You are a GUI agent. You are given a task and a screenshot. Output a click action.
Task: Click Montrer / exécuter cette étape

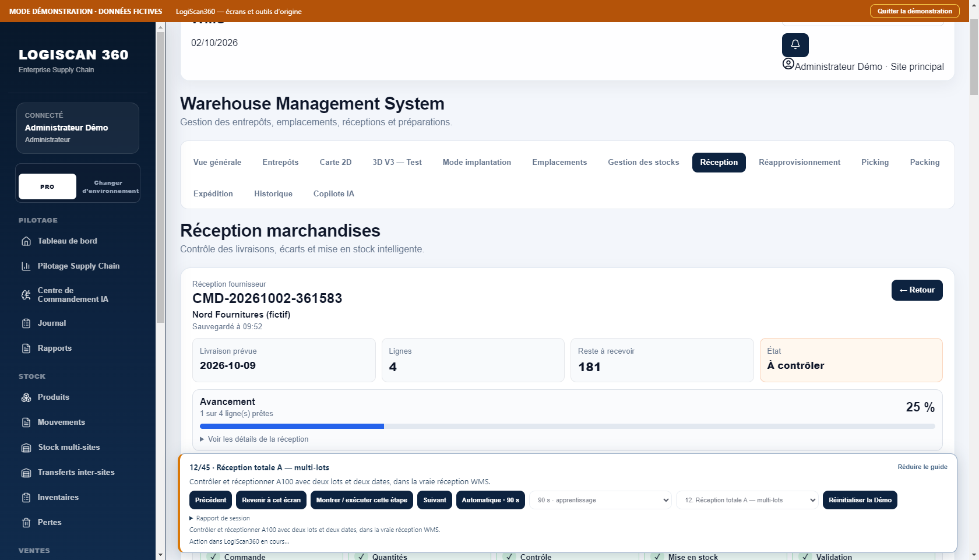(x=362, y=500)
